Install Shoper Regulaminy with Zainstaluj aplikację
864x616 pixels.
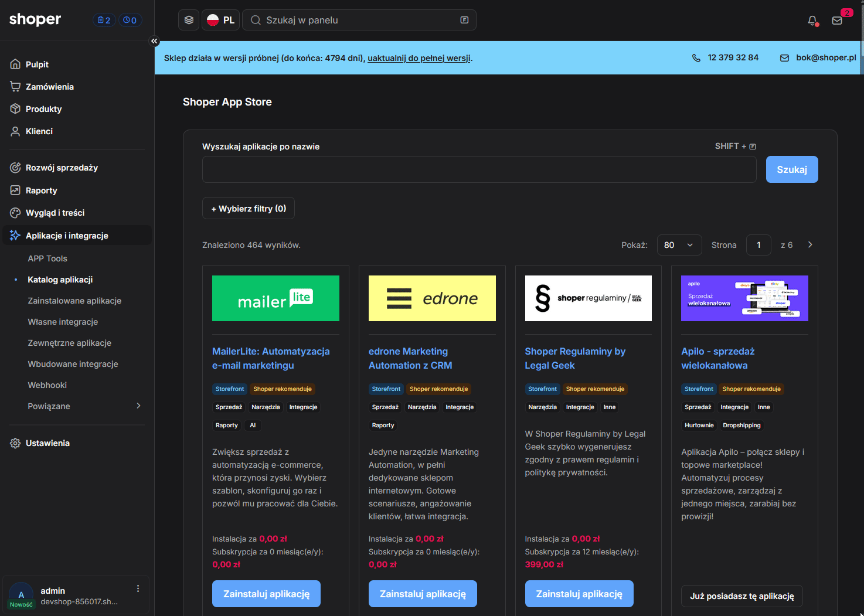(x=579, y=594)
